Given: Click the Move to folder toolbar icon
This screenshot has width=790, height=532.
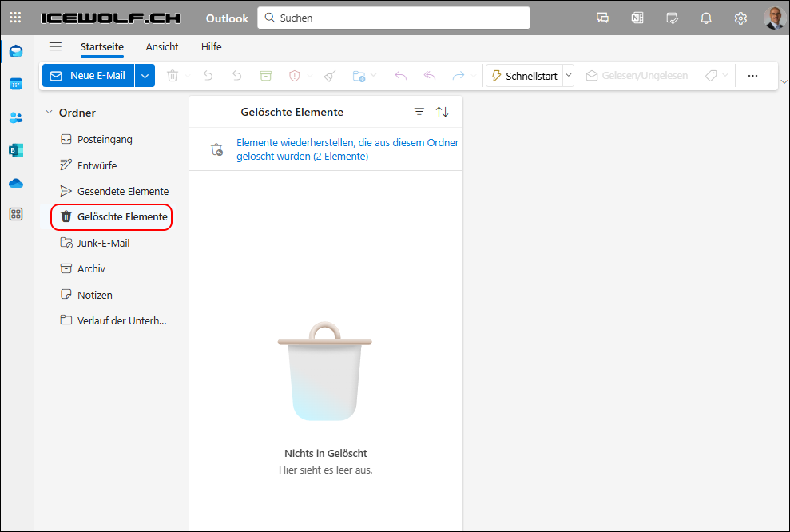Looking at the screenshot, I should click(x=359, y=76).
